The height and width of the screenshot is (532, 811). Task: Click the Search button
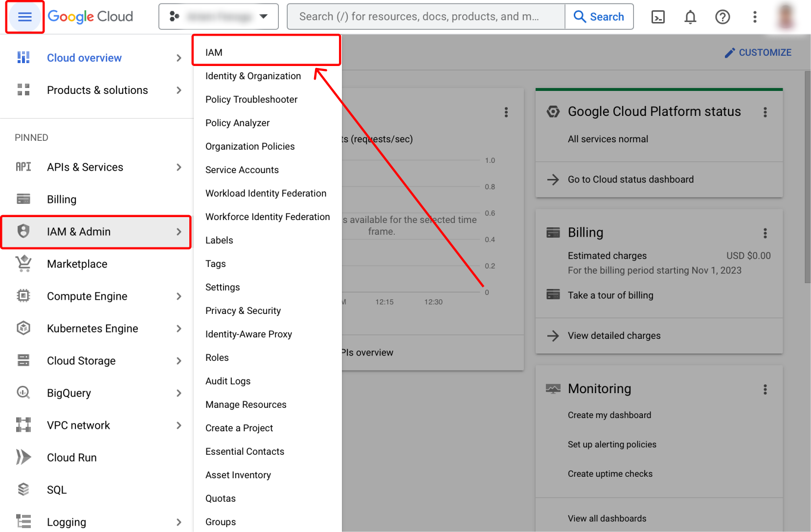[x=599, y=17]
